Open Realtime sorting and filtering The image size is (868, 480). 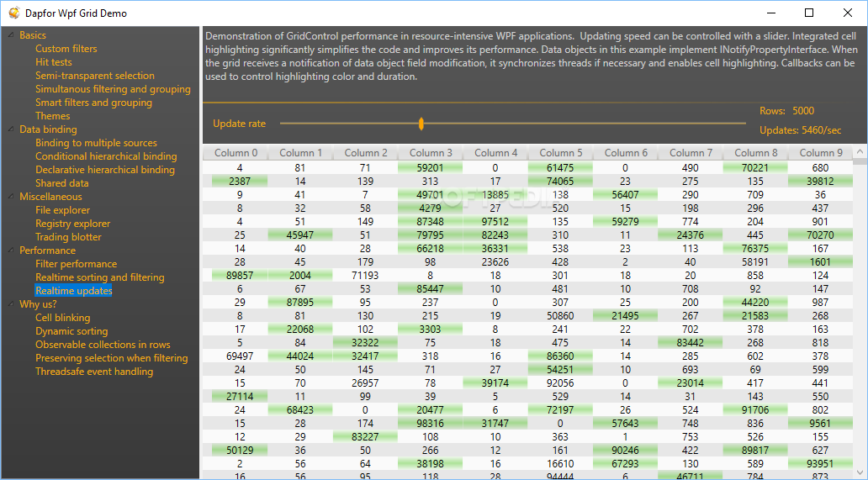point(99,277)
